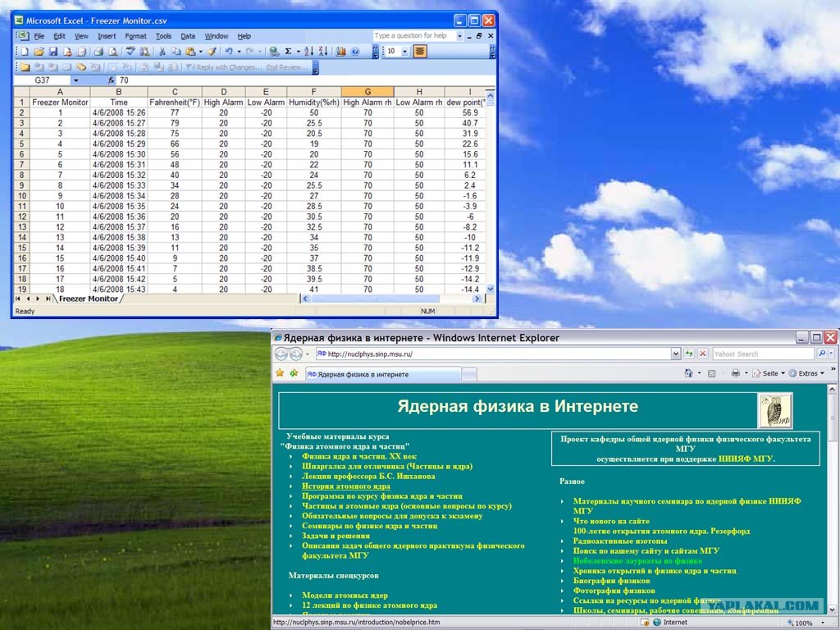Click the Copy icon in Excel toolbar
Screen dimensions: 840x630
[176, 52]
